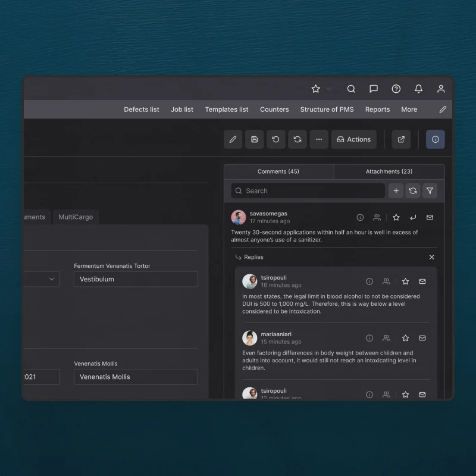Click mariaaniari avatar
Viewport: 476px width, 476px height.
249,338
